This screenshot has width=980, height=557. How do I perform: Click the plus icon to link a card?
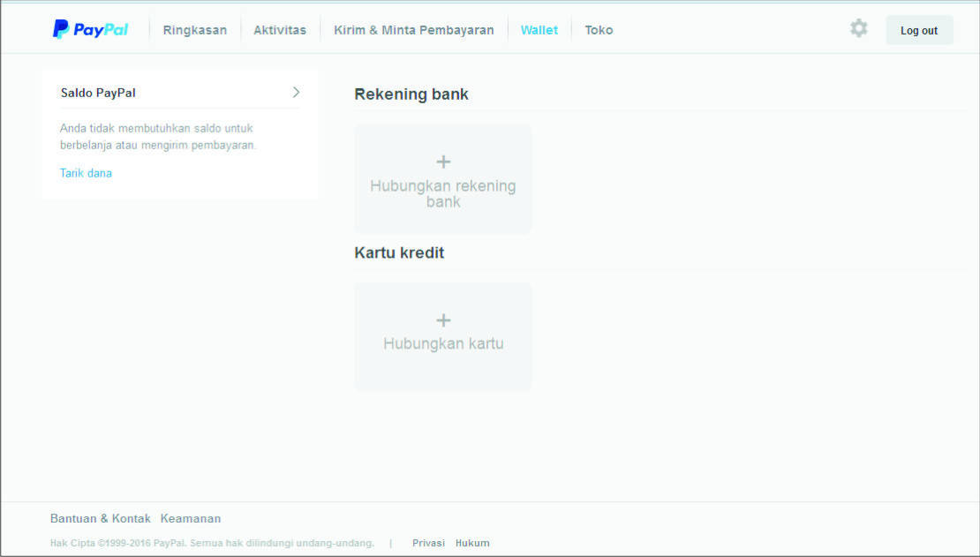(442, 320)
